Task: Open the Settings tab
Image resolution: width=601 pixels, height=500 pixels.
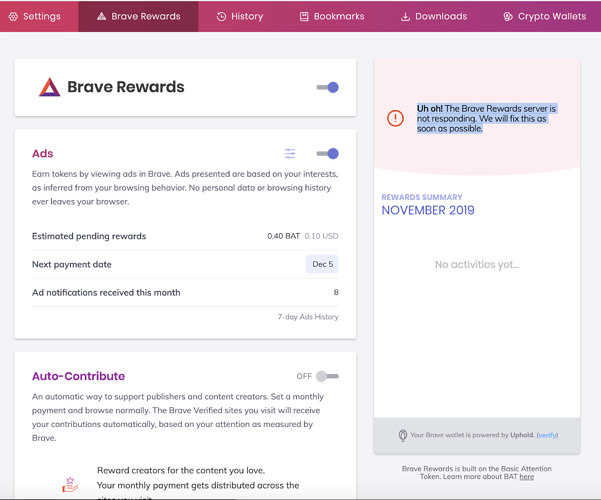Action: coord(35,16)
